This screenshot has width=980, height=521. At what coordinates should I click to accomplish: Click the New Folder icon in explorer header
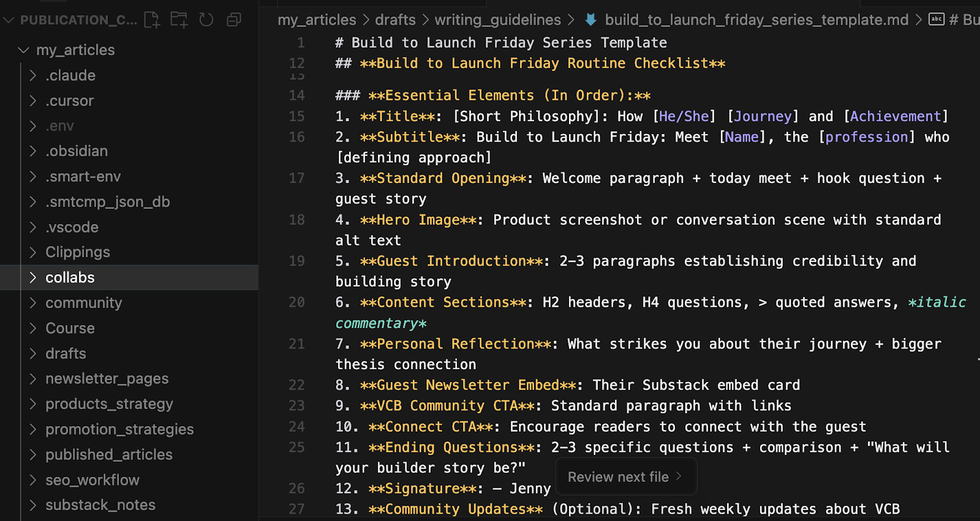179,20
